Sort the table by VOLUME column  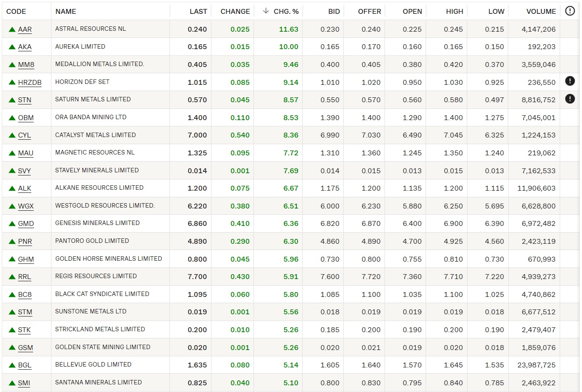pyautogui.click(x=541, y=12)
